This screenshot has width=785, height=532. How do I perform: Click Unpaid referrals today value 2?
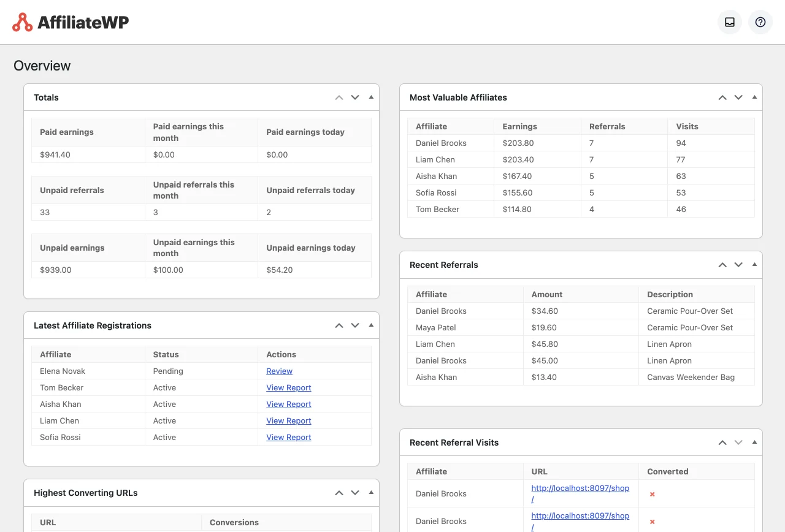pyautogui.click(x=269, y=212)
